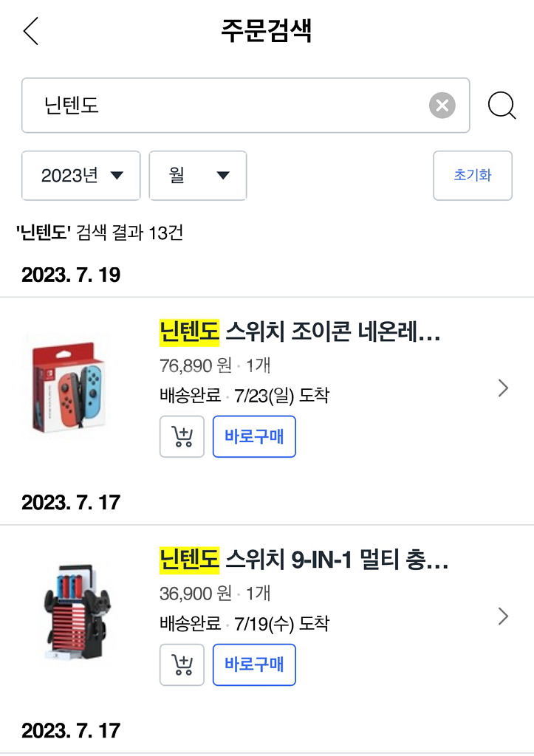This screenshot has height=756, width=534.
Task: Open the 닌텐도 스위치 조이콘 title link
Action: tap(300, 332)
